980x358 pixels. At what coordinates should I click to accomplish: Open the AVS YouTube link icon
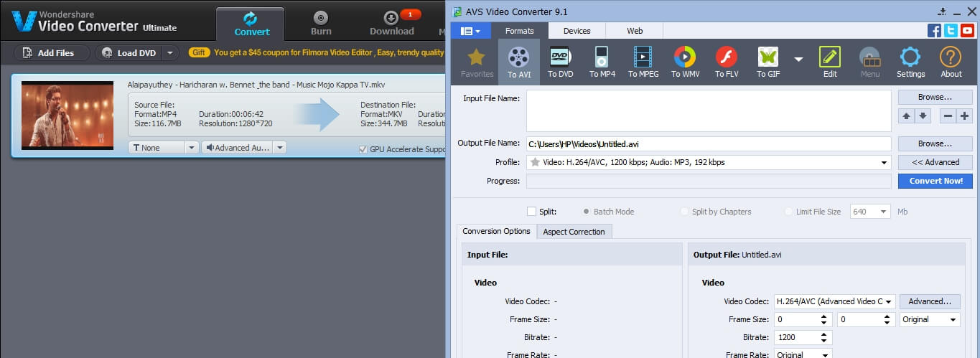[967, 30]
